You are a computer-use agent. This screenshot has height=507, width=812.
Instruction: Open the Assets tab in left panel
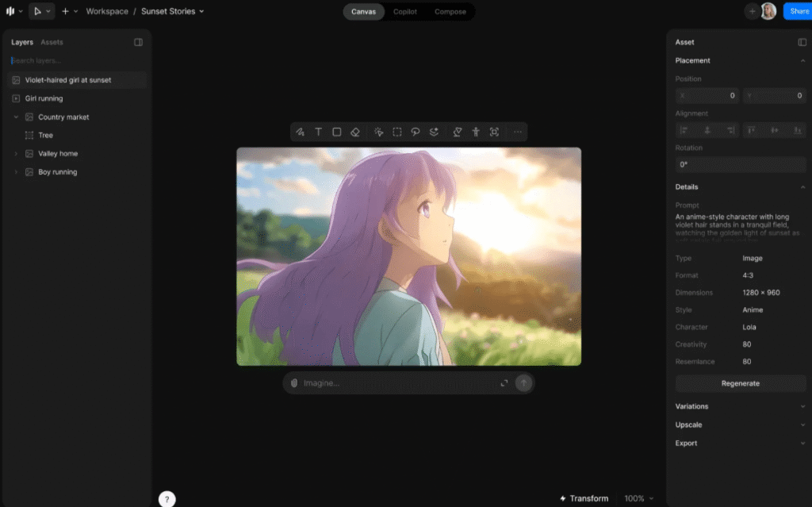52,41
